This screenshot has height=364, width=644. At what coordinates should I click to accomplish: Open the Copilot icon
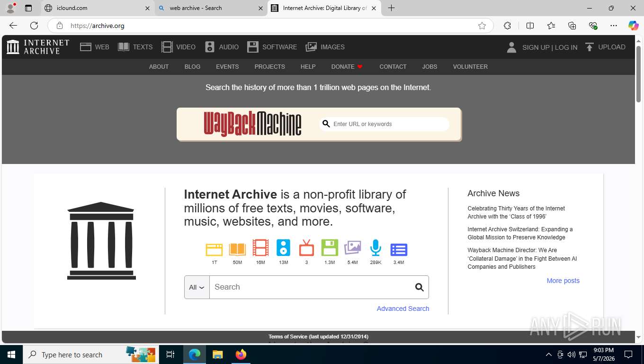coord(633,26)
